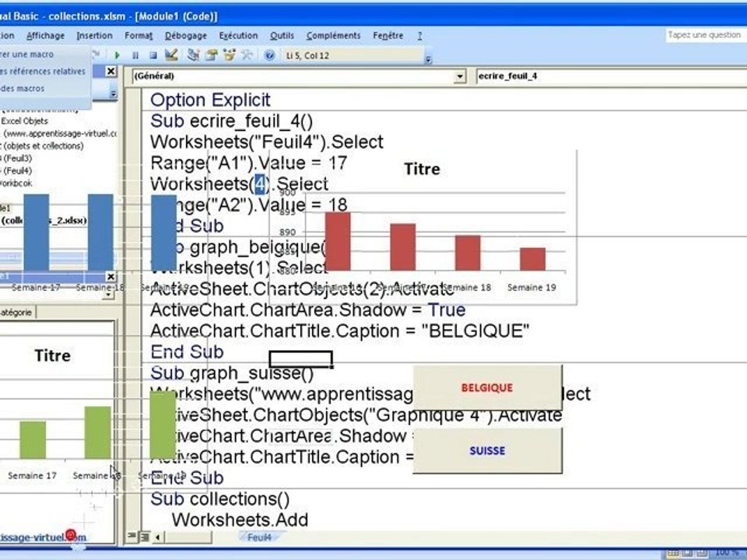The width and height of the screenshot is (747, 560).
Task: Click the green chart's Titre title
Action: pos(52,355)
